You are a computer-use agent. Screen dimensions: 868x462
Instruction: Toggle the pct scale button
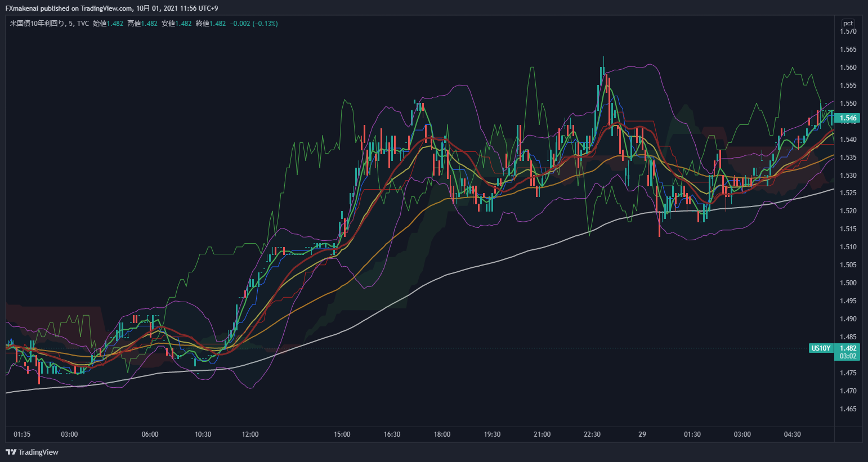pos(848,23)
